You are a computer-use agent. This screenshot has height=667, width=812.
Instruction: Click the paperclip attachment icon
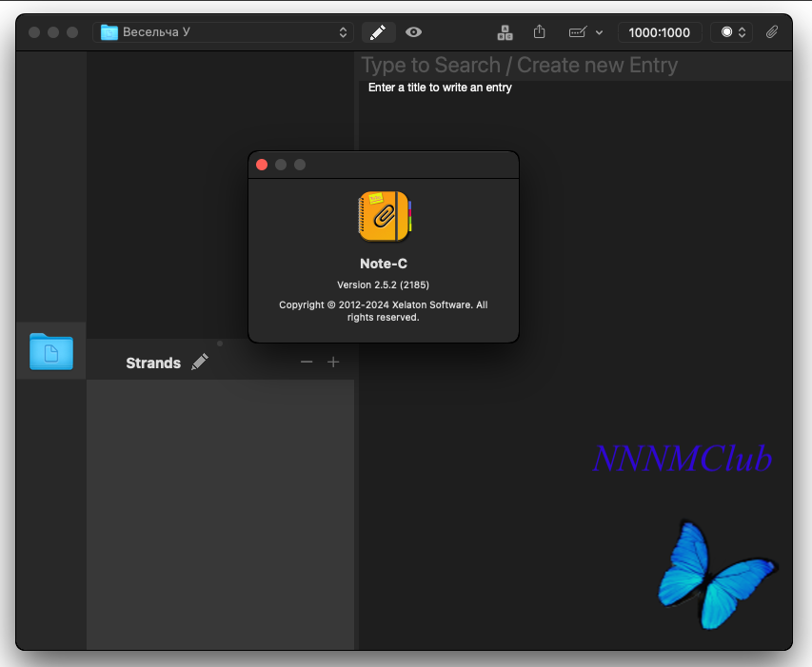[x=772, y=32]
